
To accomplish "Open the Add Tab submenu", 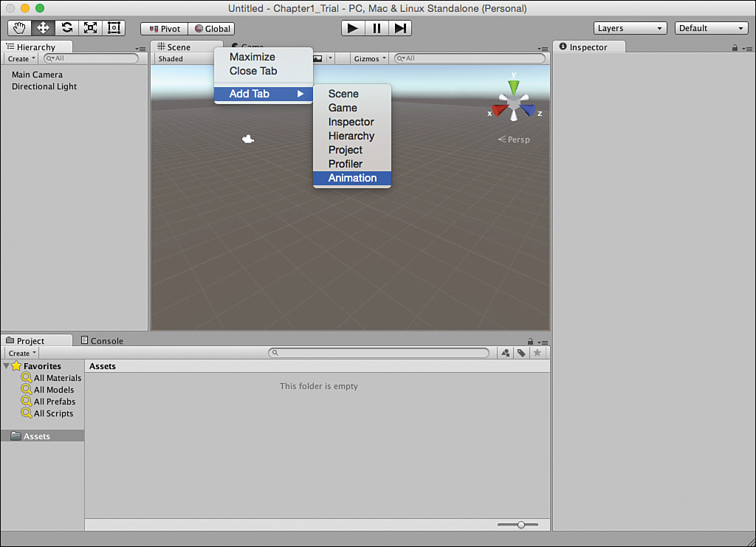I will tap(264, 94).
